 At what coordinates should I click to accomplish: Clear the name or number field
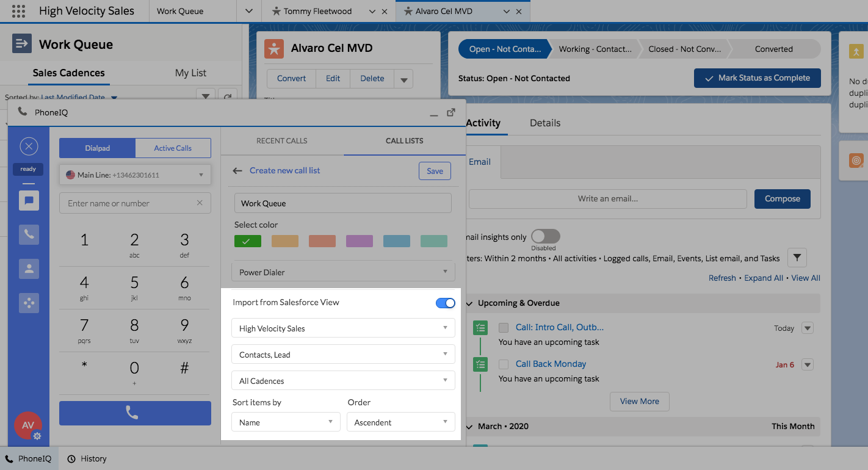200,203
